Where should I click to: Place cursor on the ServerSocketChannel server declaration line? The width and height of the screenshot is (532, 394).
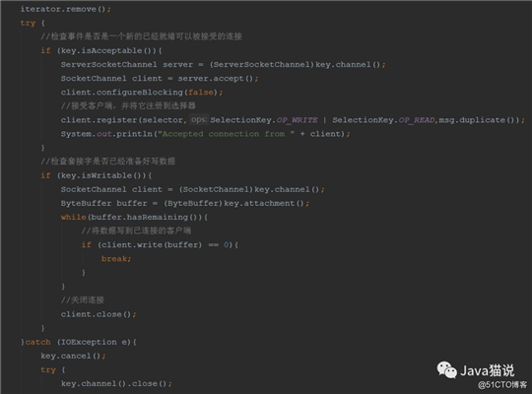tap(224, 64)
